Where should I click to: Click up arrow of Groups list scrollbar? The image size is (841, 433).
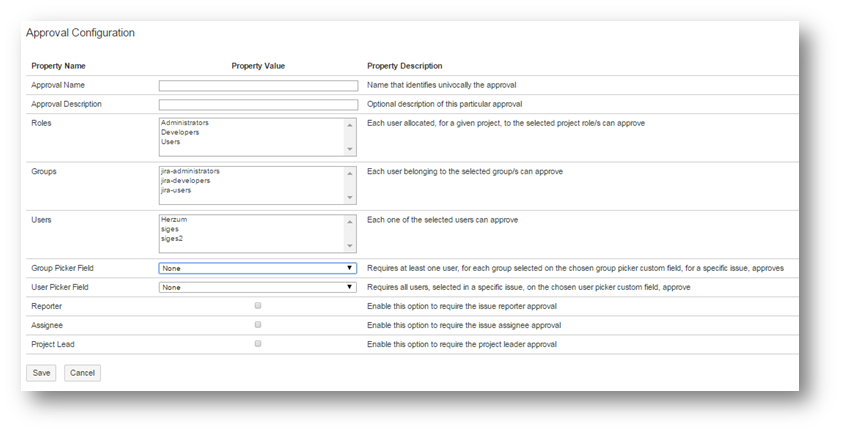tap(350, 172)
